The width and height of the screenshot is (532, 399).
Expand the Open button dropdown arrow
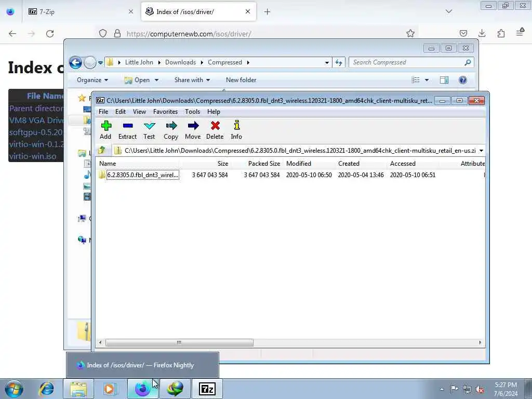pyautogui.click(x=156, y=81)
